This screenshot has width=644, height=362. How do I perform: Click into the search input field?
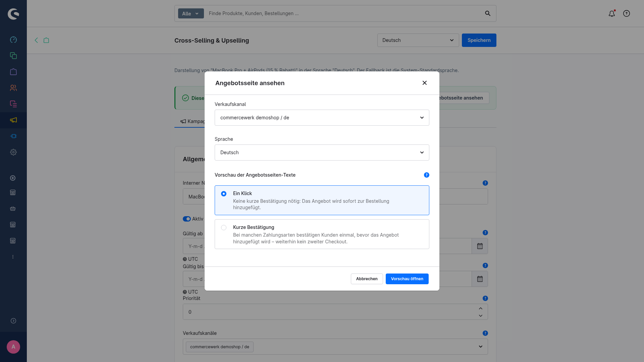[344, 13]
